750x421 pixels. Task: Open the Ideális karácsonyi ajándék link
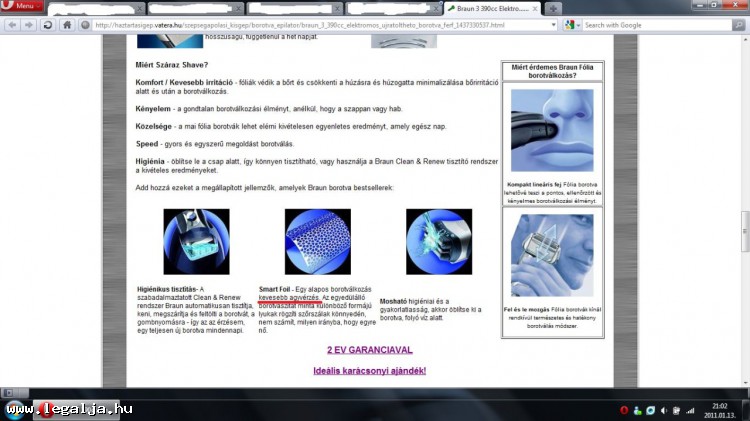pyautogui.click(x=369, y=371)
